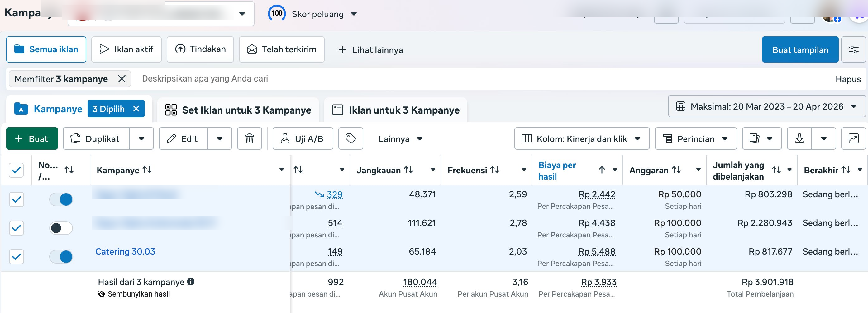Open Iklan untuk 3 Kampanye tab

pos(396,110)
